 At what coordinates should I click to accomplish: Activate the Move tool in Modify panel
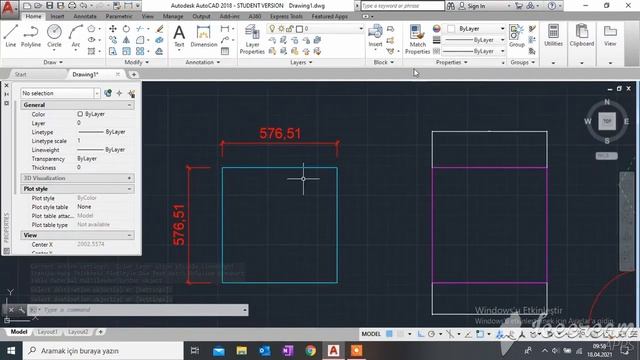coord(113,29)
